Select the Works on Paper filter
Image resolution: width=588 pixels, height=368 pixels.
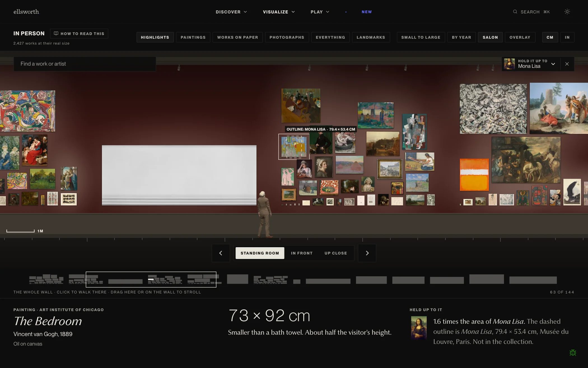pos(237,37)
